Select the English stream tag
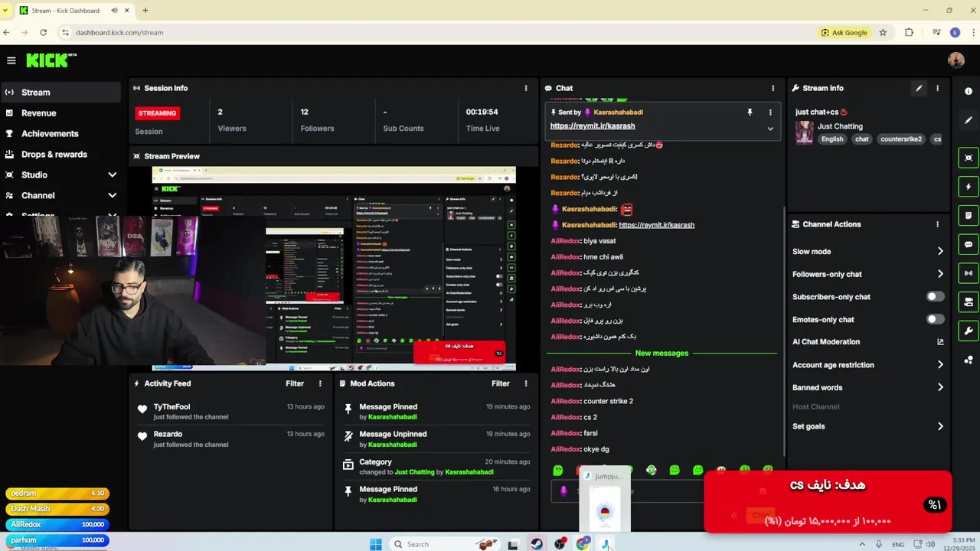 (832, 139)
